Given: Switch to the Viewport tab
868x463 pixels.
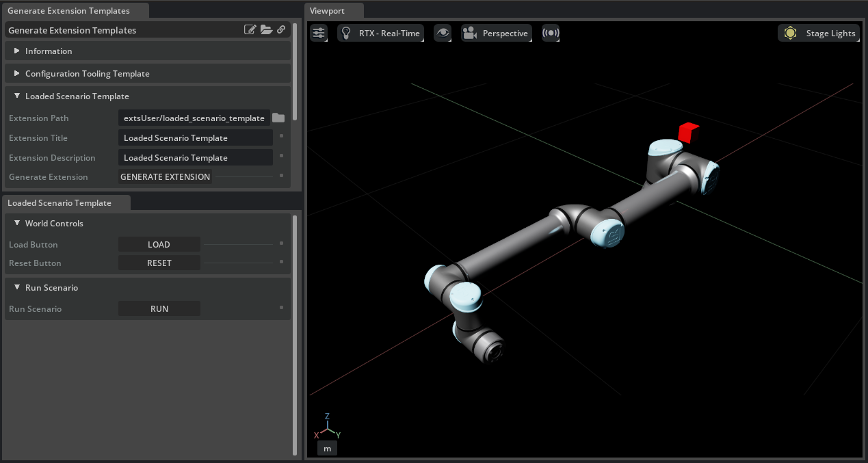Looking at the screenshot, I should [x=328, y=11].
